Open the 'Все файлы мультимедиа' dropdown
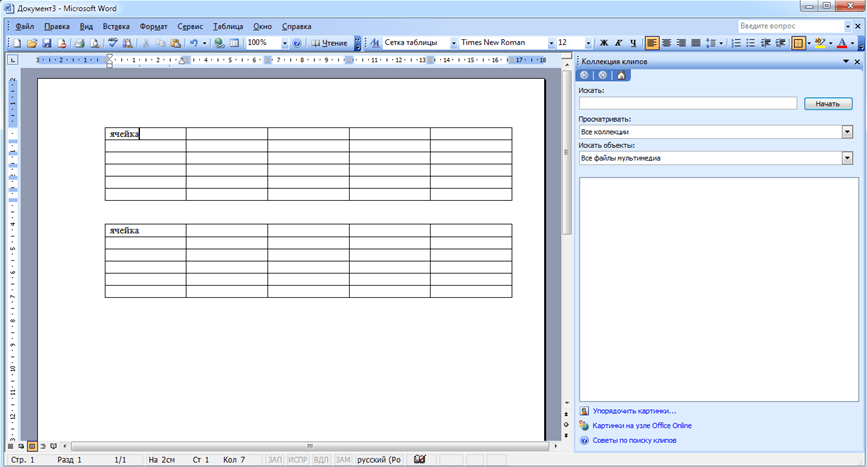This screenshot has width=867, height=467. pos(847,157)
